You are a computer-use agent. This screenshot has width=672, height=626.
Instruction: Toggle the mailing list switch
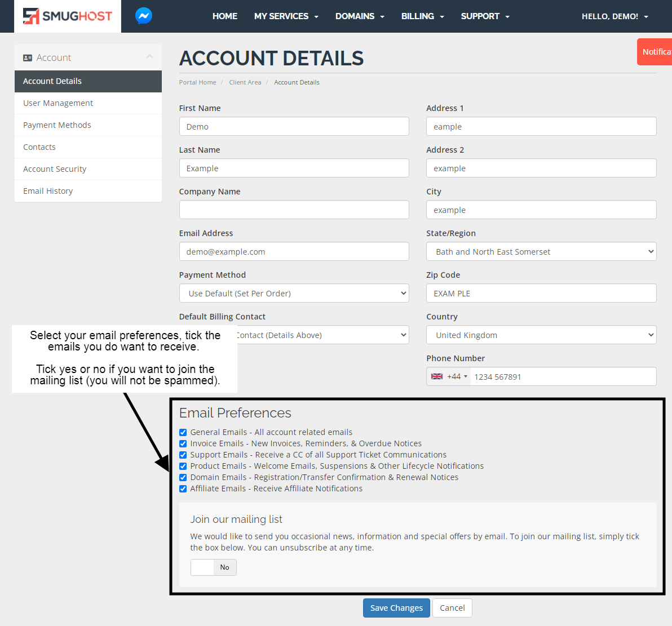pyautogui.click(x=213, y=567)
